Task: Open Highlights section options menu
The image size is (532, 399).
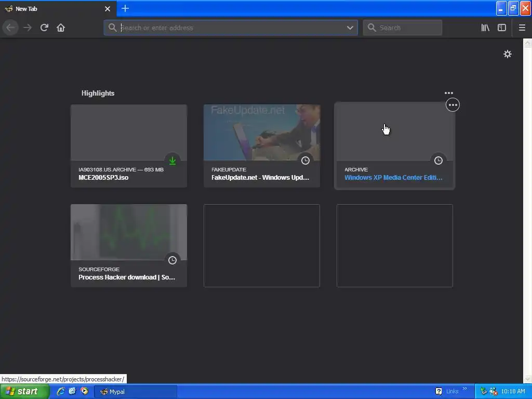Action: [x=448, y=93]
